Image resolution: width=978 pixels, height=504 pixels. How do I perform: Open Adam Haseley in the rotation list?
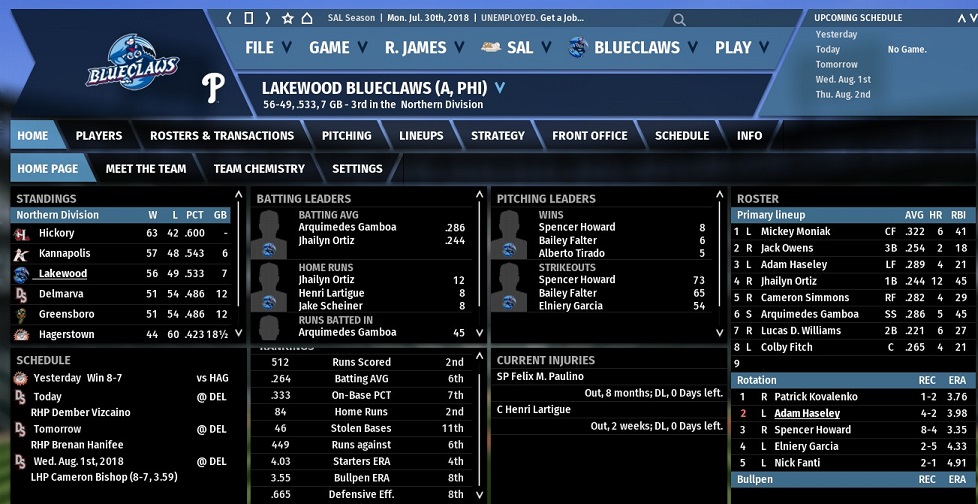point(807,414)
